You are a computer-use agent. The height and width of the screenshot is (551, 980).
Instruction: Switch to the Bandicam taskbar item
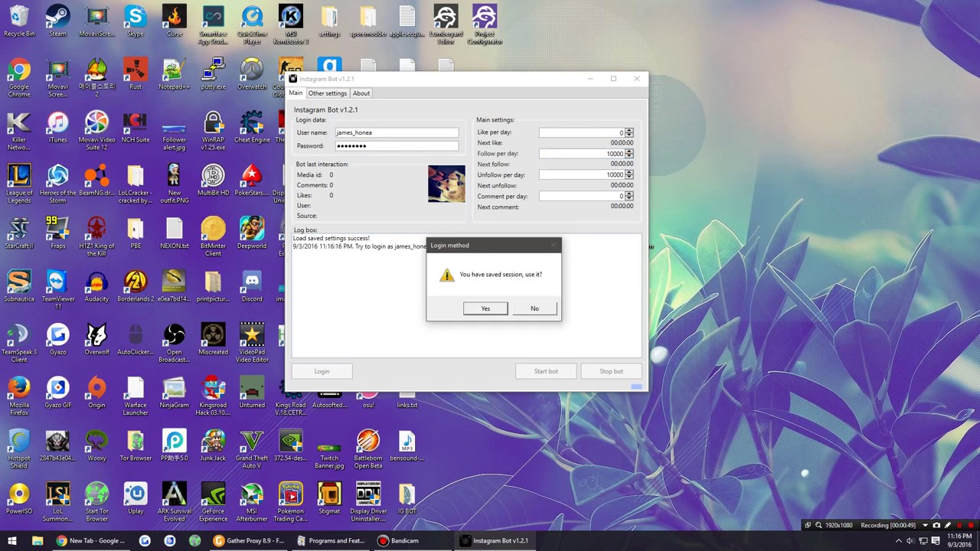point(413,541)
